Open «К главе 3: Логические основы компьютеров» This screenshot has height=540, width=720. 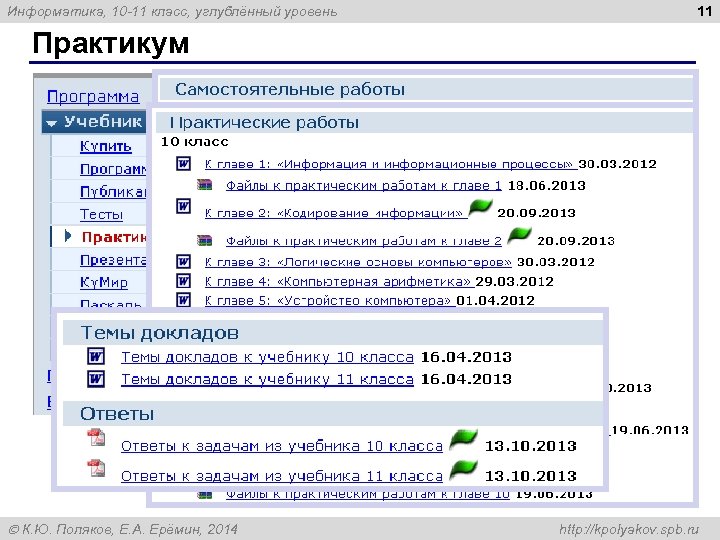(358, 262)
